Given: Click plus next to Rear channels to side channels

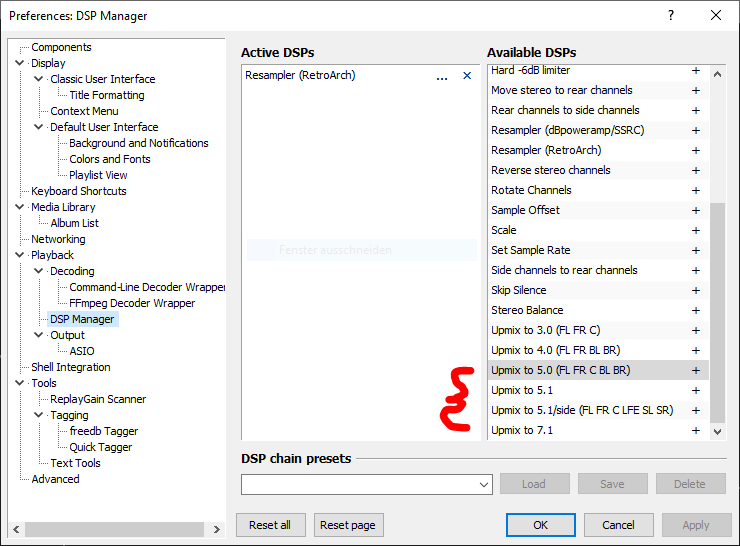Looking at the screenshot, I should click(x=695, y=110).
